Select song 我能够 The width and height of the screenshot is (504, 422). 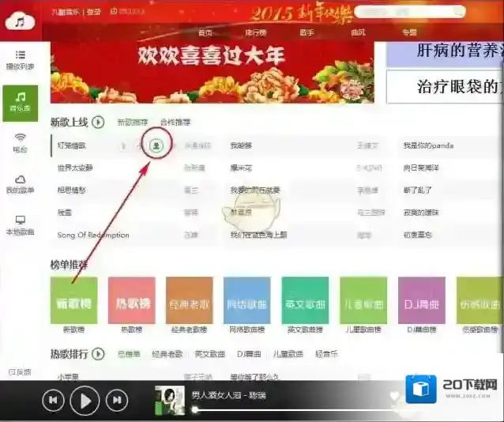pos(241,145)
